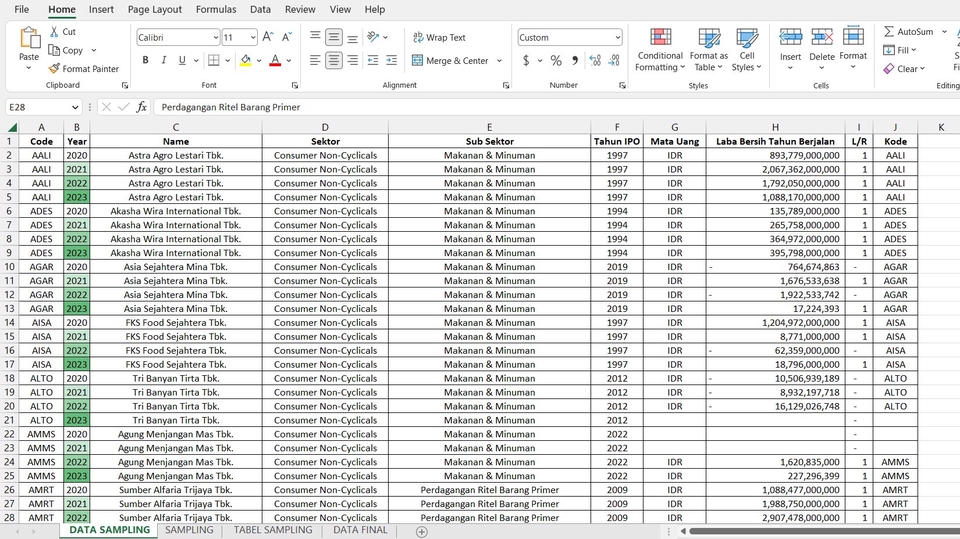
Task: Apply the yellow Fill Color swatch
Action: 246,60
